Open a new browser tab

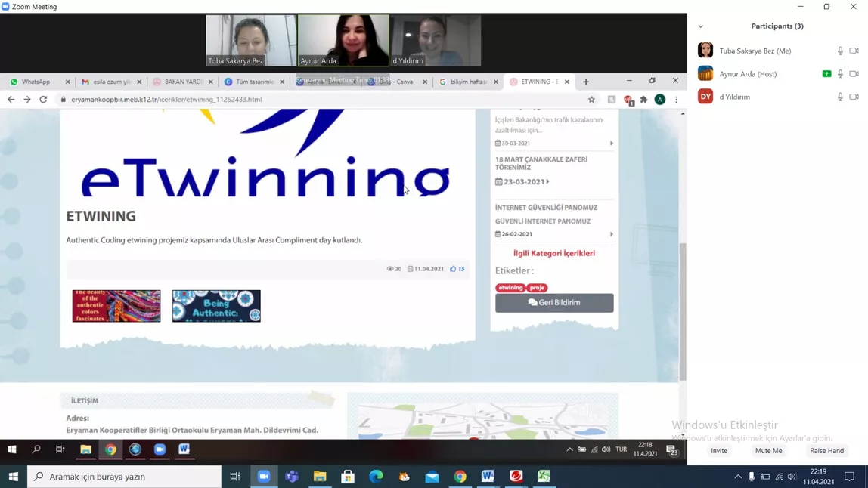[586, 82]
